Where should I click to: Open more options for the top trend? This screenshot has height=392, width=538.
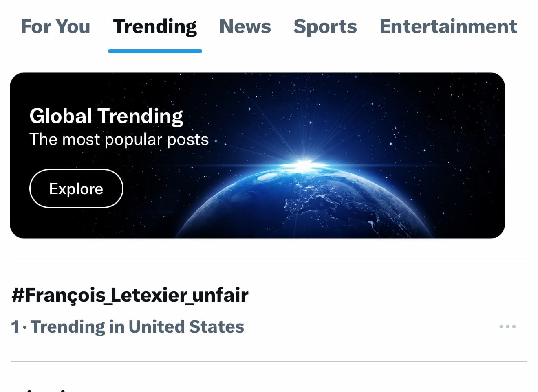pos(507,326)
